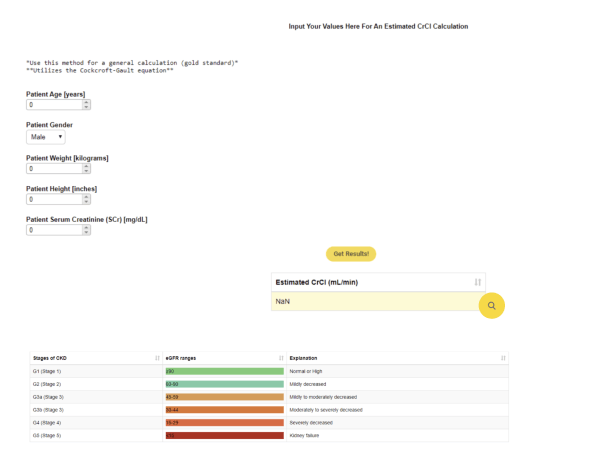The width and height of the screenshot is (600, 454).
Task: Click the G3a (Stage 3) row
Action: (269, 397)
